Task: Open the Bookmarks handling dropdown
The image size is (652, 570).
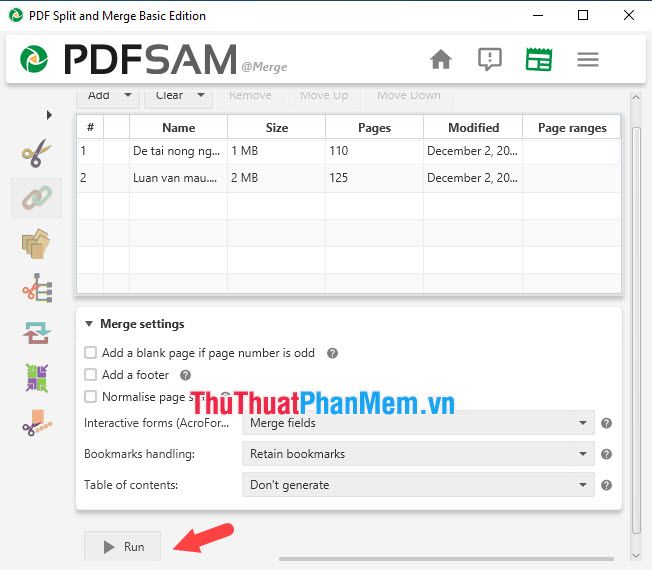Action: (418, 454)
